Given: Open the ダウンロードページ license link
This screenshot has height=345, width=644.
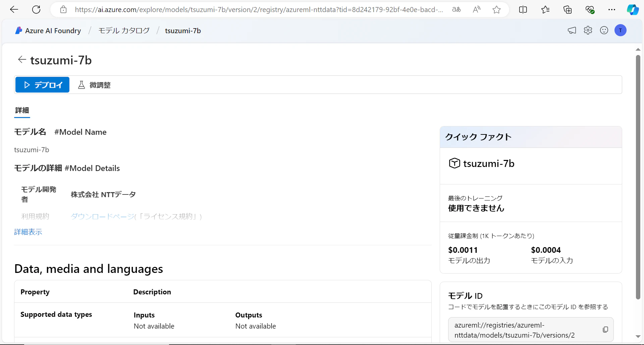Looking at the screenshot, I should [102, 216].
